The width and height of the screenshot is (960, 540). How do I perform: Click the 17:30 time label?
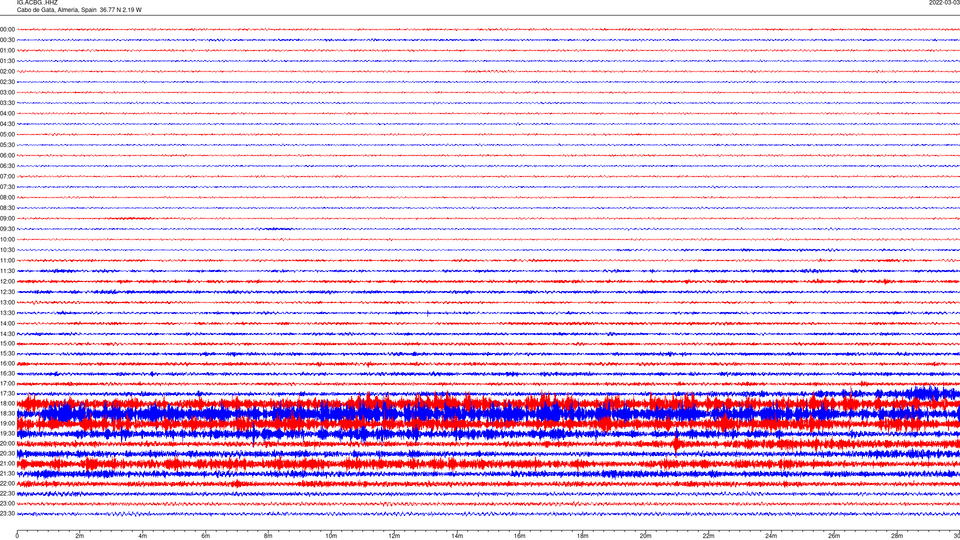pos(7,394)
